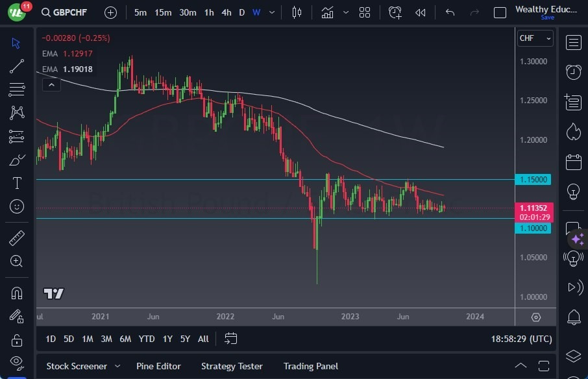Open the Indicators menu from the top toolbar
Screen dimensions: 588x379
tap(327, 12)
